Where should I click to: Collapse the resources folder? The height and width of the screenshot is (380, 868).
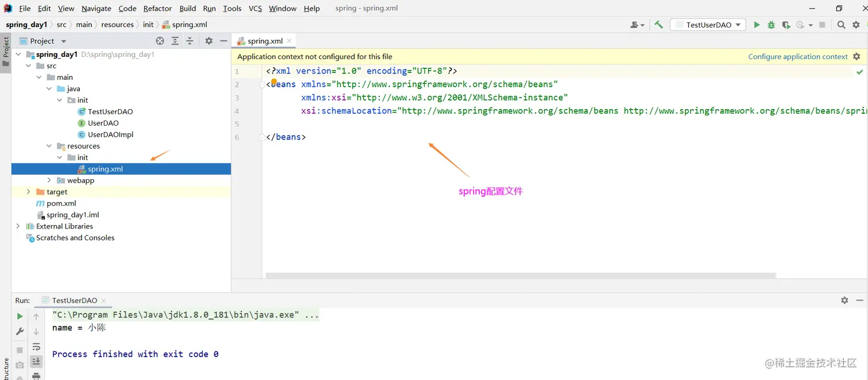(49, 146)
